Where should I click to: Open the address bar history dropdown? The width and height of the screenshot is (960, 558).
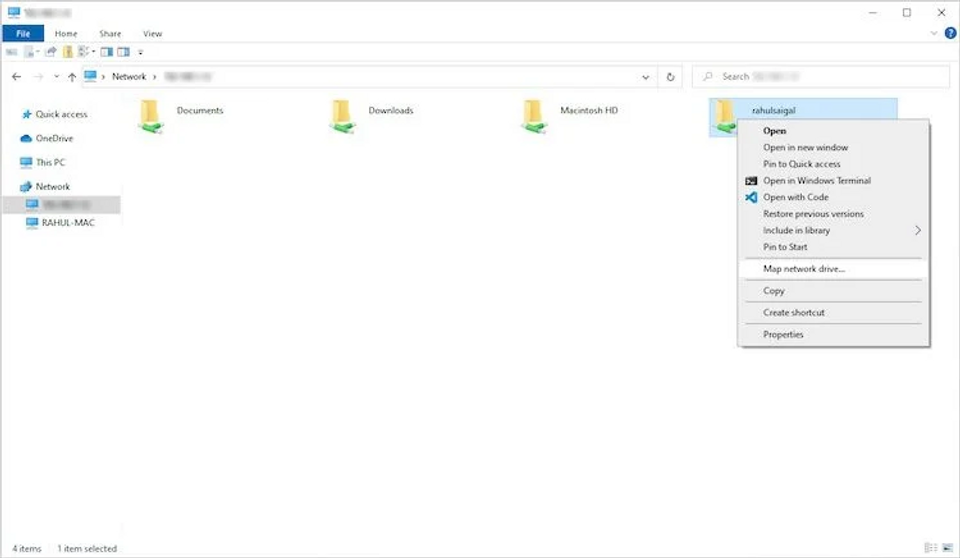click(x=645, y=77)
